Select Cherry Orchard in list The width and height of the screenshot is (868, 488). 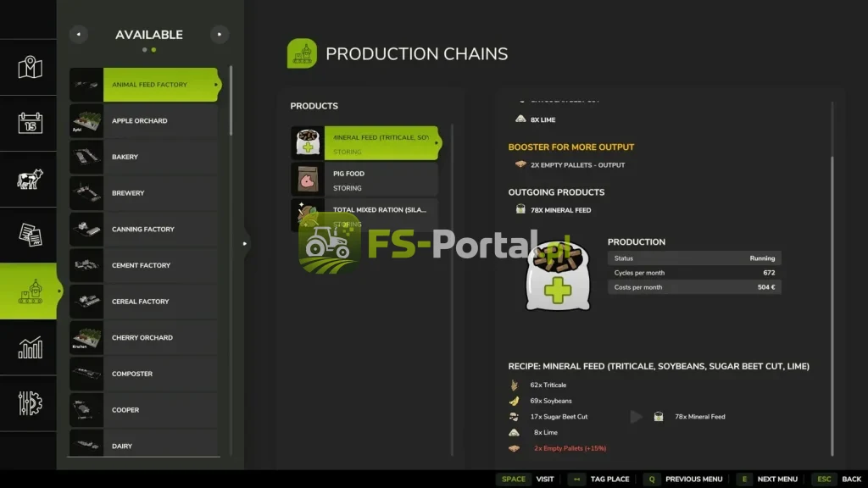(x=144, y=337)
